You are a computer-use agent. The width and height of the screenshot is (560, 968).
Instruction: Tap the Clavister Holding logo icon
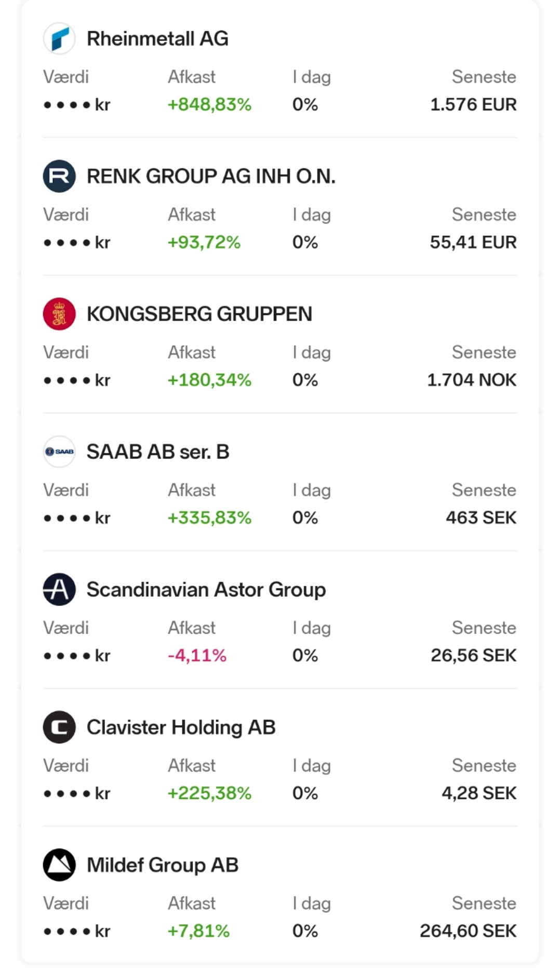click(59, 727)
